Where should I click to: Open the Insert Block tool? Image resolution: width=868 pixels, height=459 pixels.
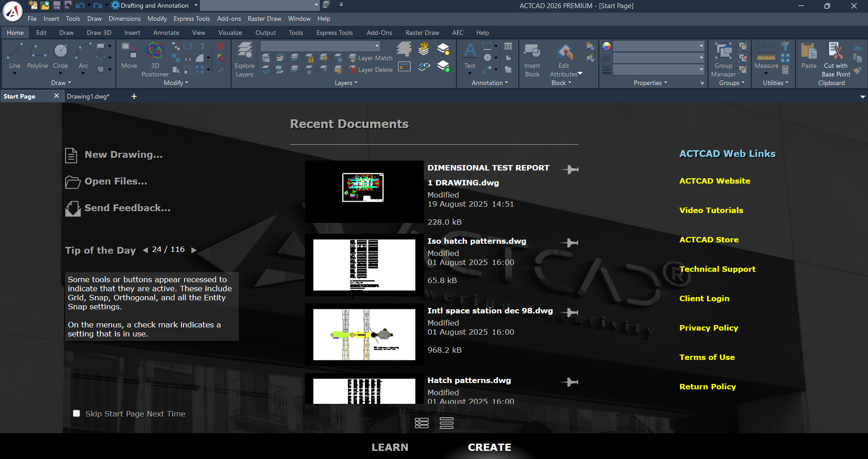pos(532,59)
